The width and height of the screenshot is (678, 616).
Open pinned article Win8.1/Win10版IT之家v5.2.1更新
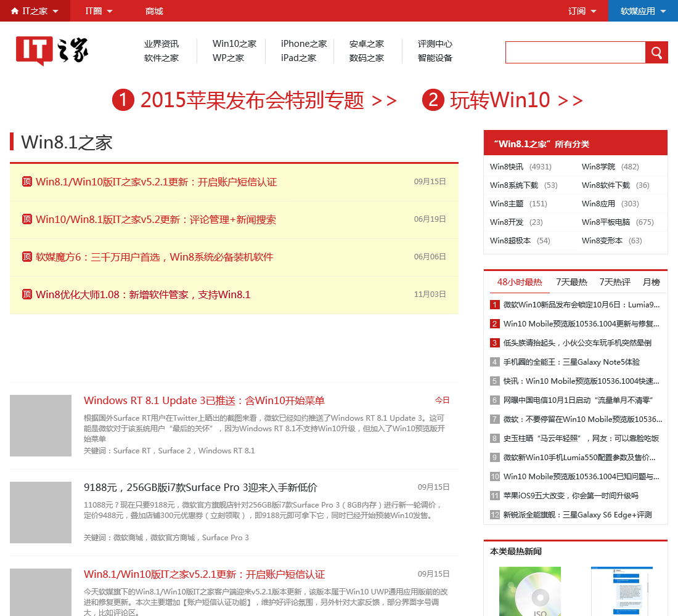point(156,182)
